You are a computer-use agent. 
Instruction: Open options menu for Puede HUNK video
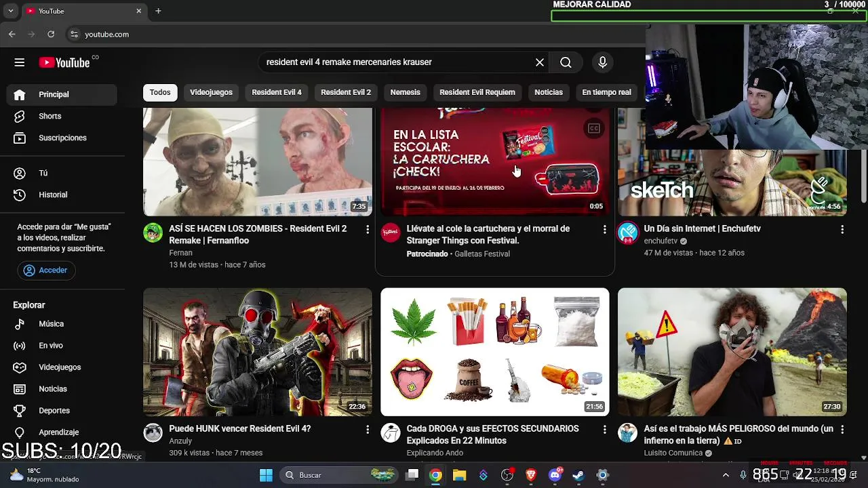[368, 430]
